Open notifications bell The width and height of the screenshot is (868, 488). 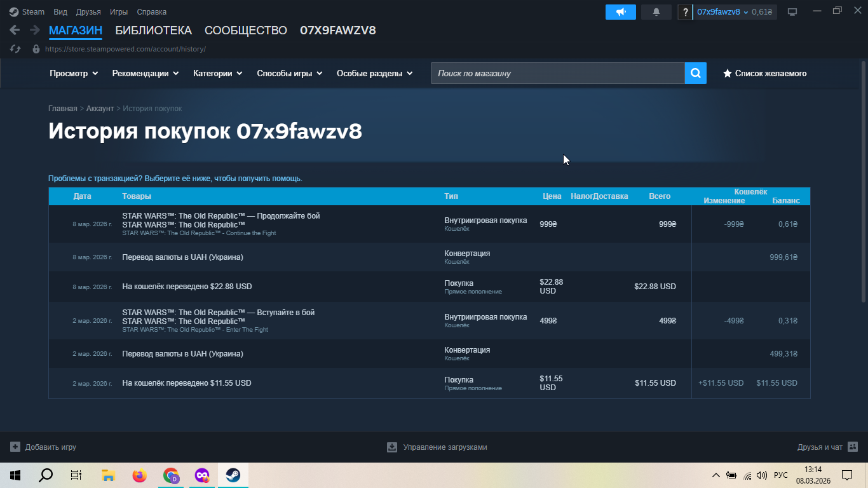tap(656, 12)
